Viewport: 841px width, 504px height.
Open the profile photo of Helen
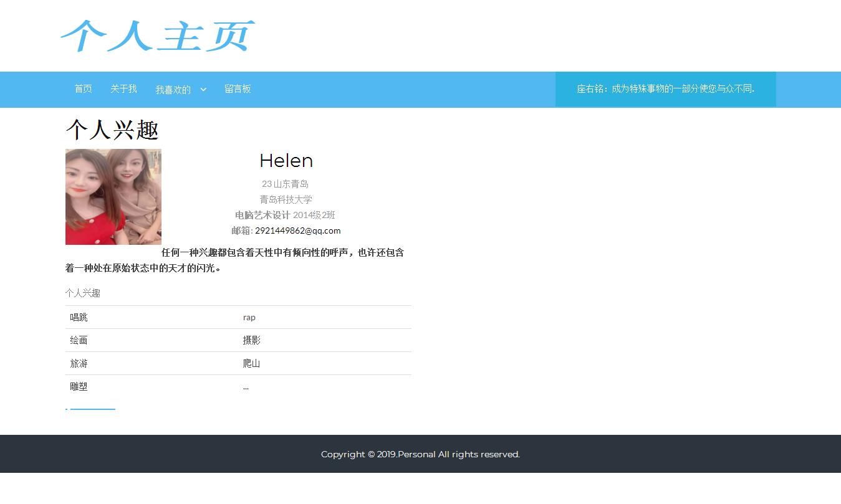(113, 197)
